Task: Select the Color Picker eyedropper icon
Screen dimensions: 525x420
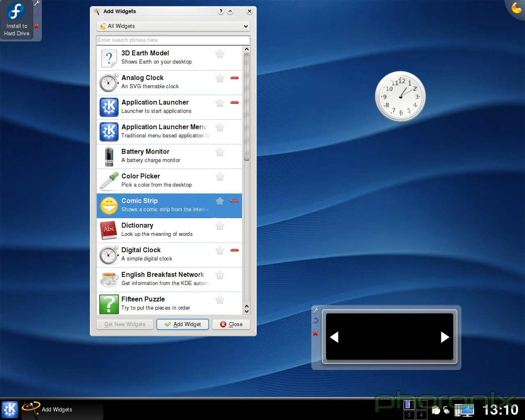Action: [109, 181]
